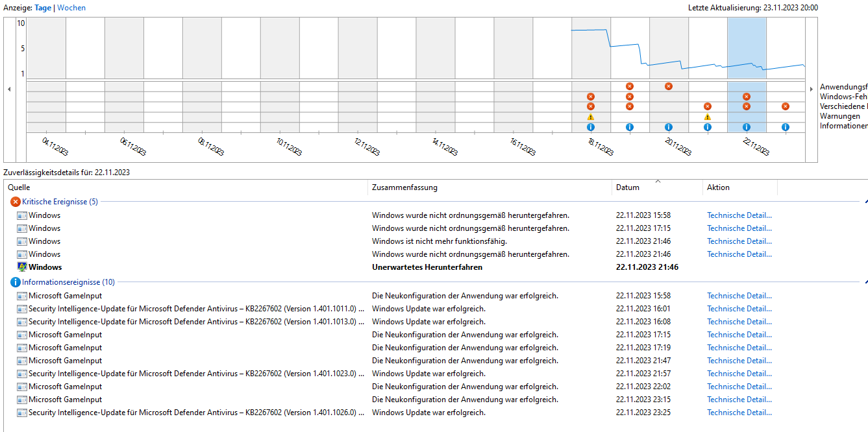Click the Informationen row label beside chart

click(x=843, y=126)
